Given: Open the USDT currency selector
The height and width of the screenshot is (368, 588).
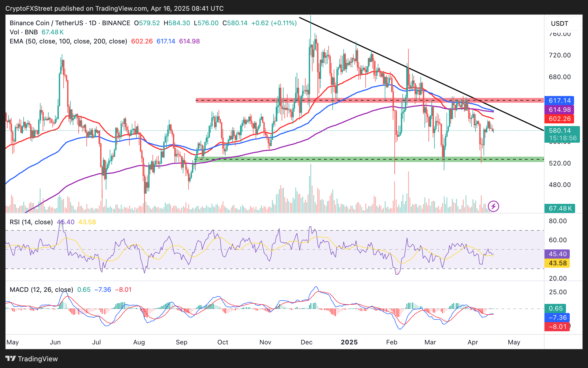Looking at the screenshot, I should (563, 24).
